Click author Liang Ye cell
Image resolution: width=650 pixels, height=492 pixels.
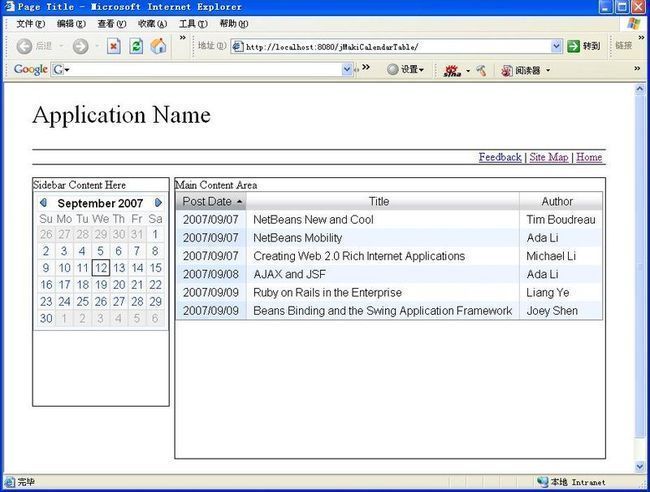(560, 293)
